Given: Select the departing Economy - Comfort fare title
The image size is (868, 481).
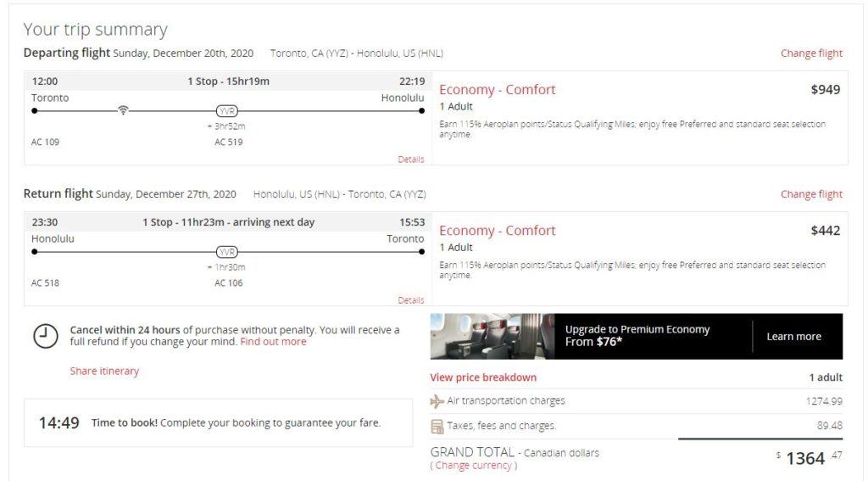Looking at the screenshot, I should pyautogui.click(x=498, y=90).
